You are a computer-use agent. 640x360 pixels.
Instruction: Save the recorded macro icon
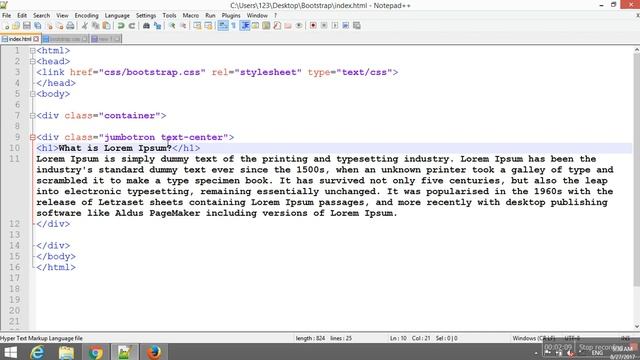coord(357,26)
